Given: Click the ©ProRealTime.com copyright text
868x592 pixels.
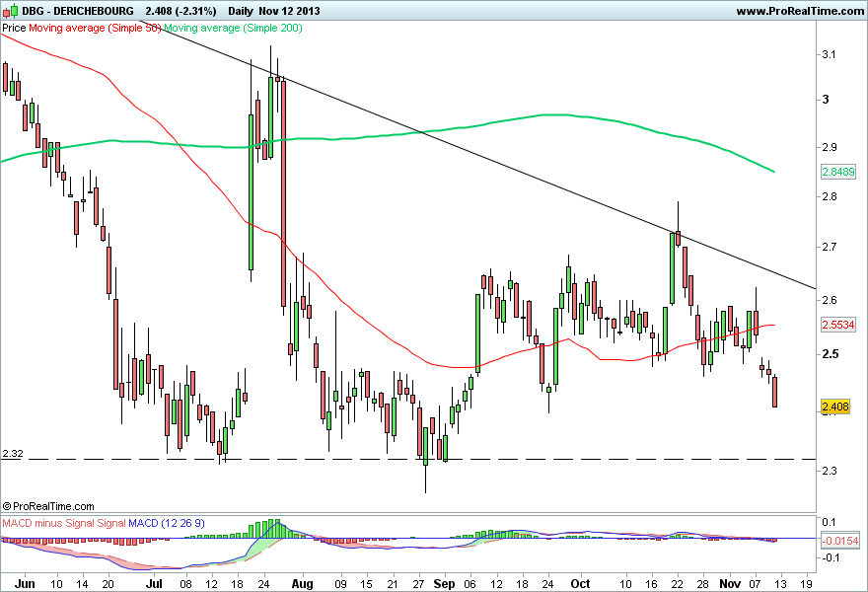Looking at the screenshot, I should click(x=48, y=506).
